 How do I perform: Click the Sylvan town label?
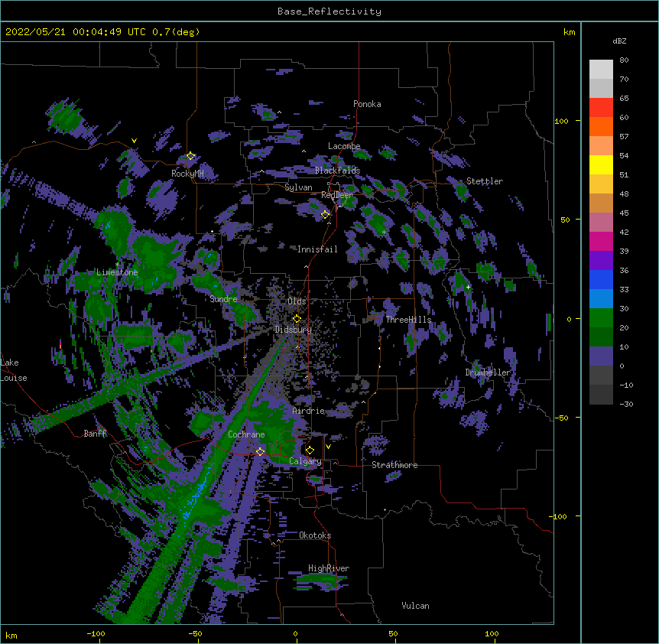pyautogui.click(x=298, y=187)
